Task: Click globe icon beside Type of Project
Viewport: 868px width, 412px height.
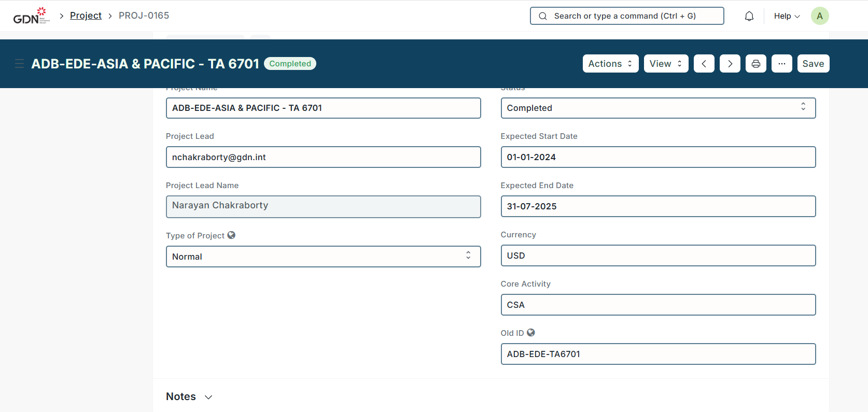Action: pos(231,235)
